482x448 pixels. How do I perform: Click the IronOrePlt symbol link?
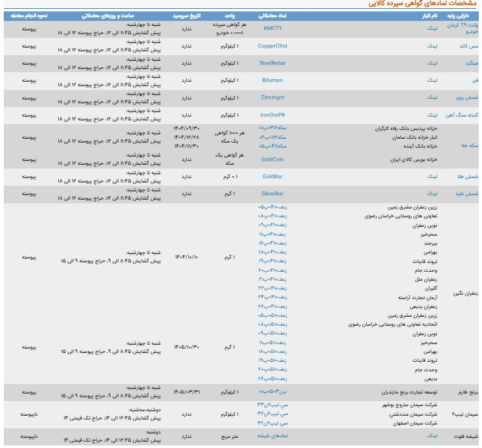tap(272, 115)
